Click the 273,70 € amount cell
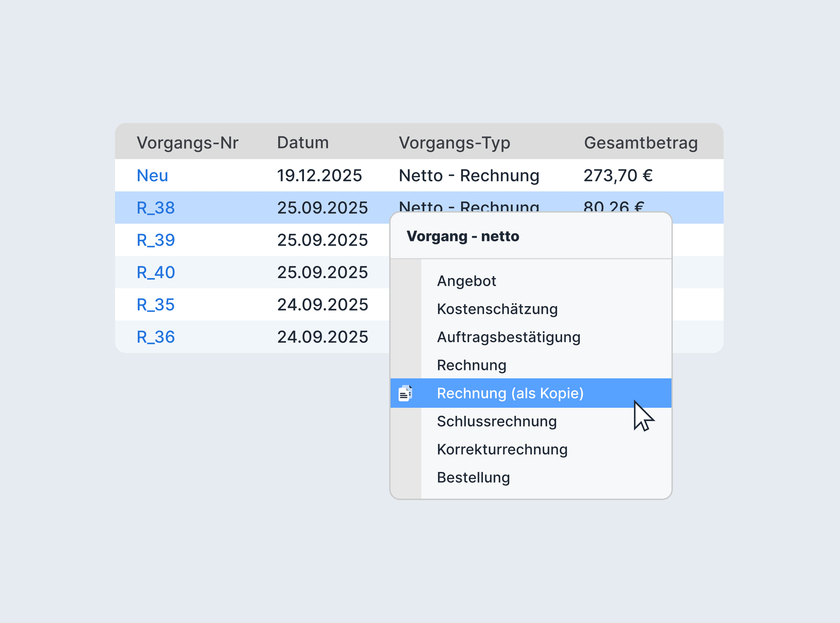 (x=618, y=175)
